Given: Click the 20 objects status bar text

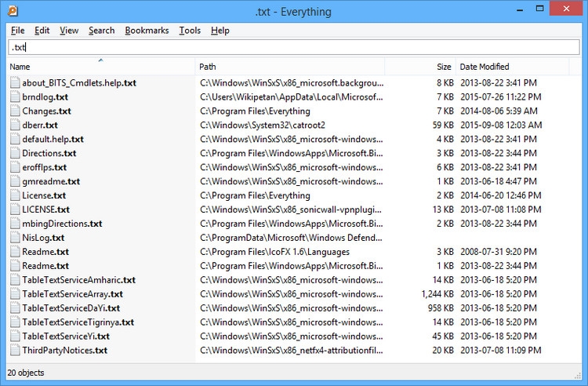Looking at the screenshot, I should click(26, 373).
